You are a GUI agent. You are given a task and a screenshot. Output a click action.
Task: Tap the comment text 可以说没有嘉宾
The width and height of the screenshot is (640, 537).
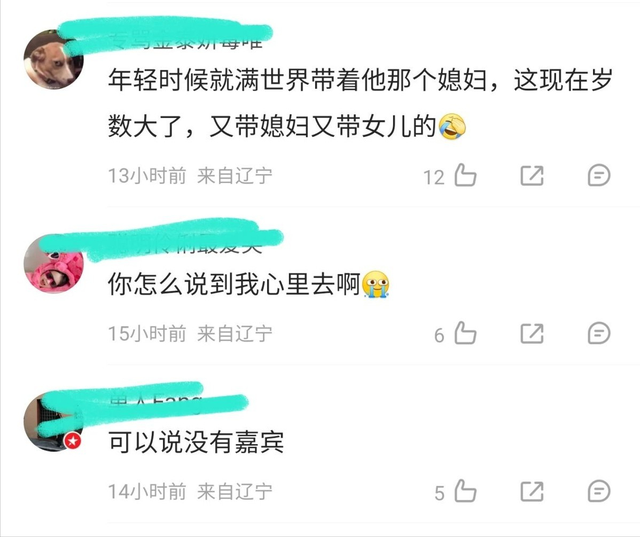tap(196, 442)
